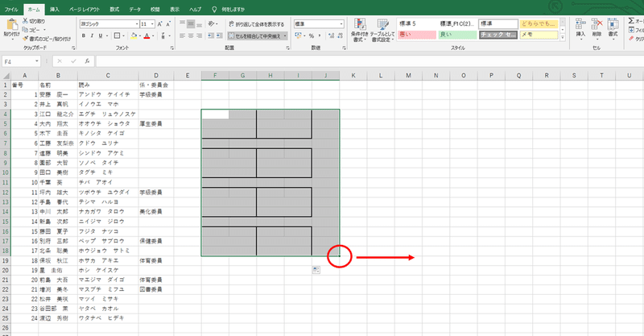
Task: Align text right in cell
Action: point(199,36)
